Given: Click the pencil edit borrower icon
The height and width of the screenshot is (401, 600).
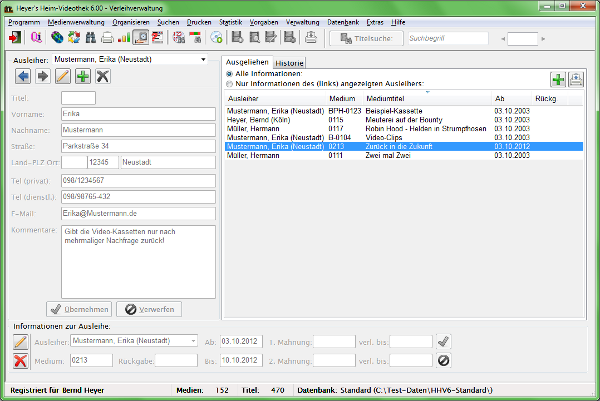Looking at the screenshot, I should (x=62, y=77).
